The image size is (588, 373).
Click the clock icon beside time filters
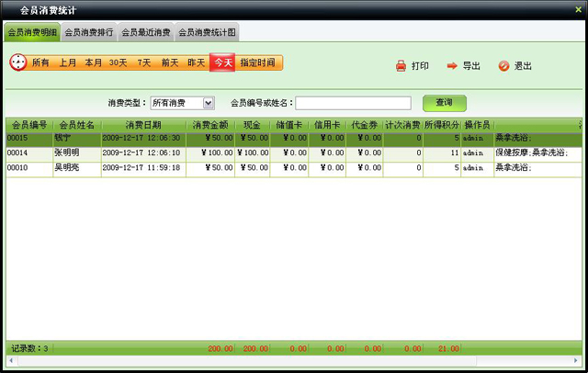coord(18,62)
